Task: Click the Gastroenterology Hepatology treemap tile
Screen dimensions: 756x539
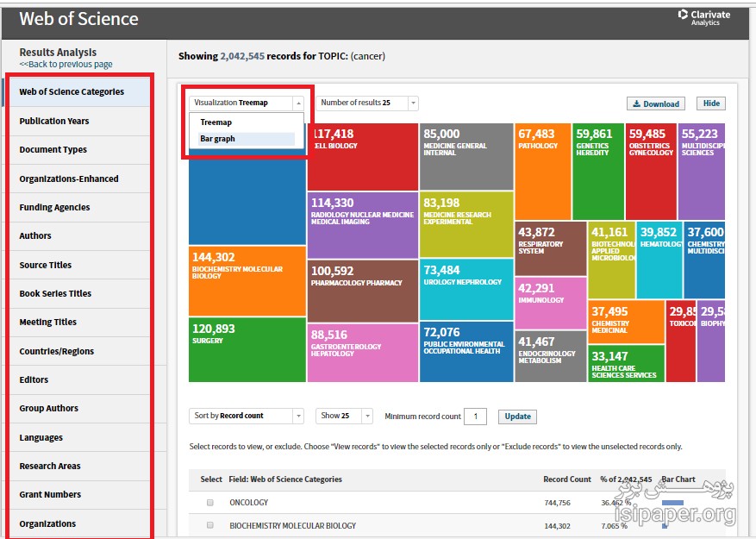Action: pyautogui.click(x=363, y=353)
